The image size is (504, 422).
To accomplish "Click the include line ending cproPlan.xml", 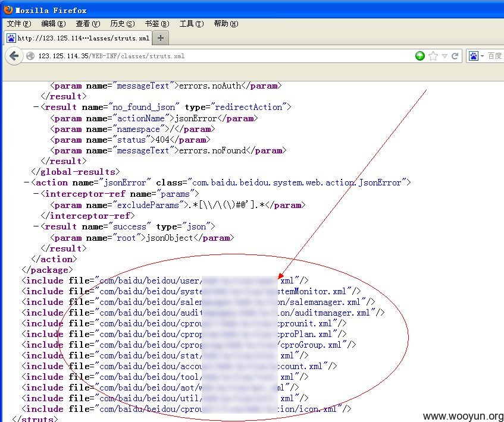I will pos(184,334).
